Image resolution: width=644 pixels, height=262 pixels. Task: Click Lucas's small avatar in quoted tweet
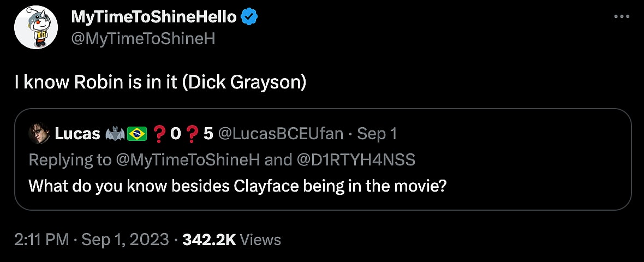39,134
